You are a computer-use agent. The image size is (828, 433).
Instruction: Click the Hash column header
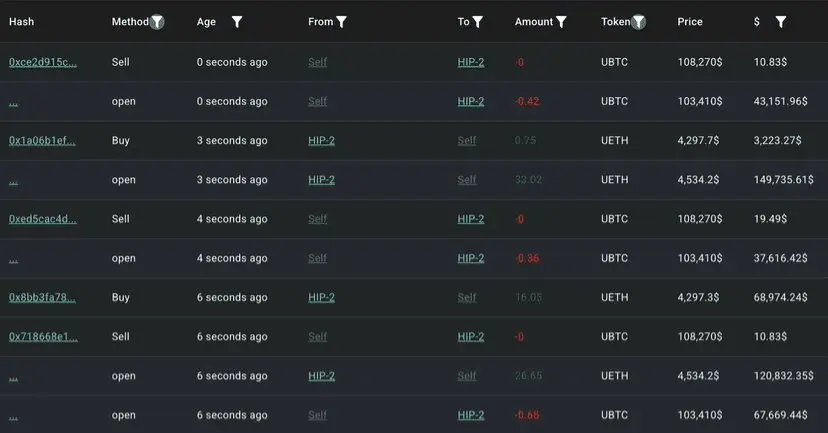22,22
